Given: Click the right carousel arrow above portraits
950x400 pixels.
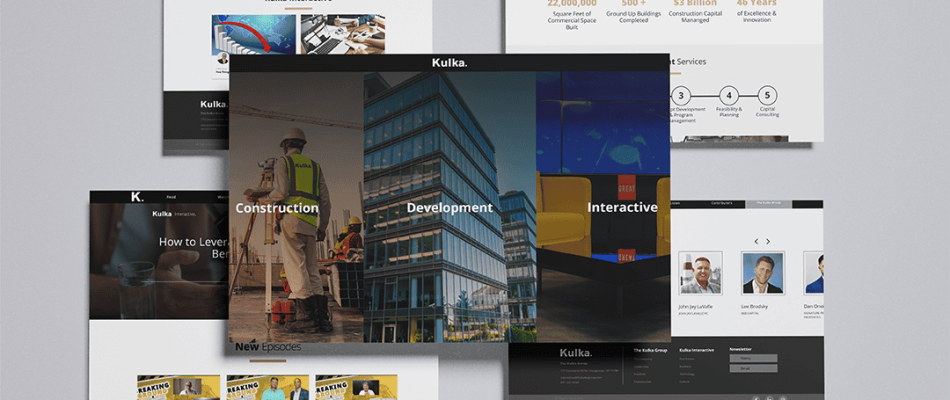Looking at the screenshot, I should [x=768, y=241].
